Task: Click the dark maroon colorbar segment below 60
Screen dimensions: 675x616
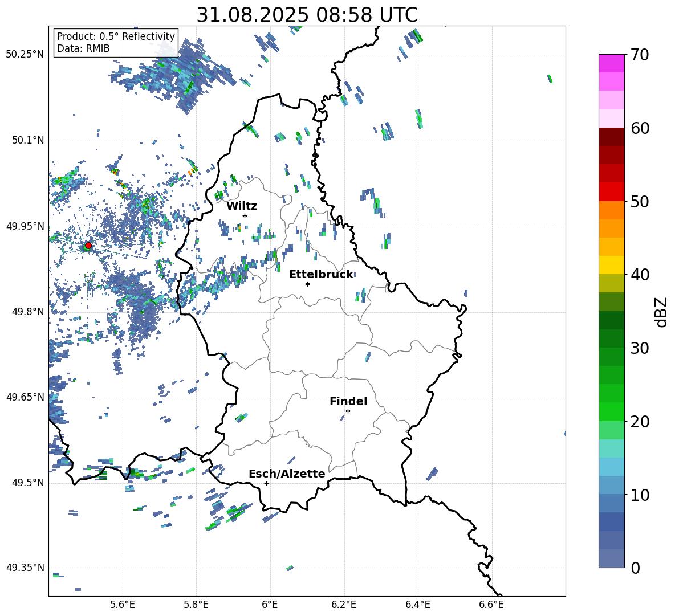Action: click(611, 137)
